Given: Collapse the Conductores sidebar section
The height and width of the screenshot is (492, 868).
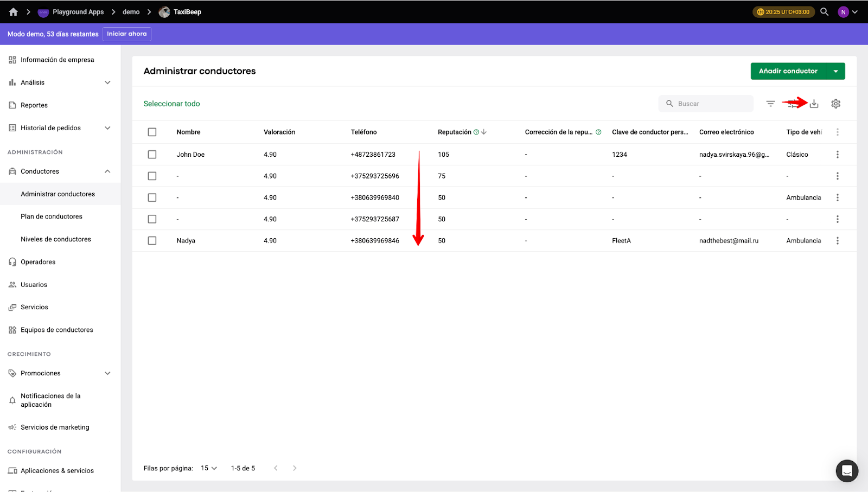Looking at the screenshot, I should coord(107,171).
